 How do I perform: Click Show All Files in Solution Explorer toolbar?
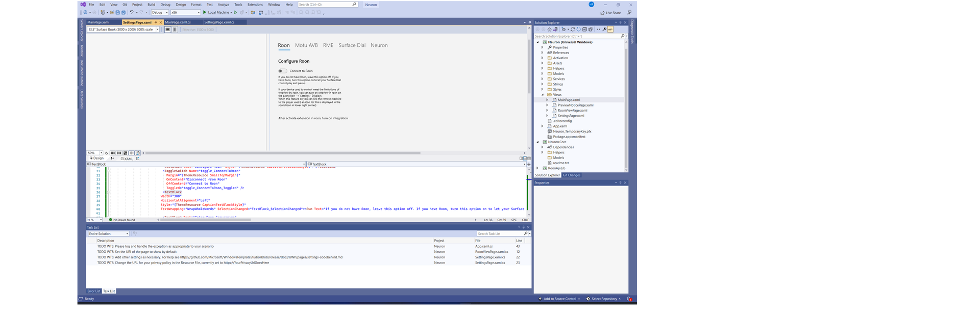(591, 30)
